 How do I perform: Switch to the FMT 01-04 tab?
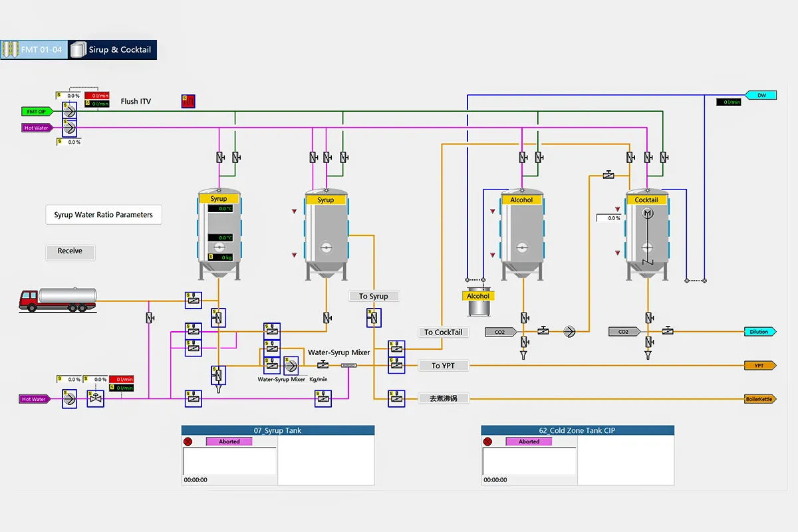[34, 49]
